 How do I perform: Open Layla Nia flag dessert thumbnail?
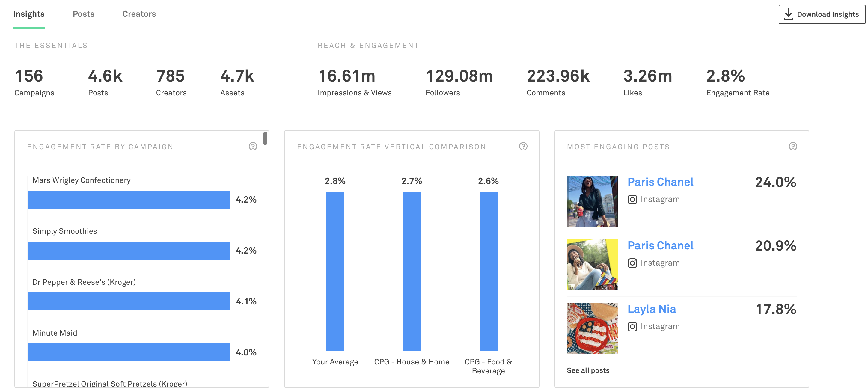click(x=592, y=328)
